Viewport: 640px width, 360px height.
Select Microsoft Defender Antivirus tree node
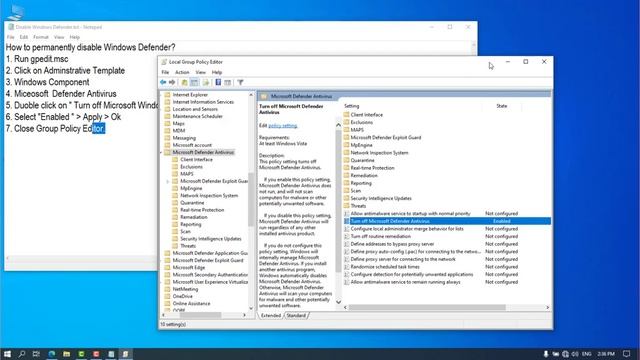point(203,152)
